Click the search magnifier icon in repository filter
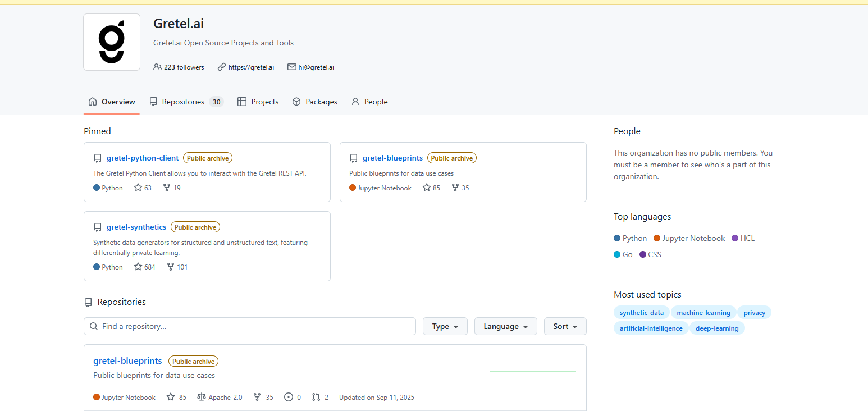The image size is (868, 411). 93,326
